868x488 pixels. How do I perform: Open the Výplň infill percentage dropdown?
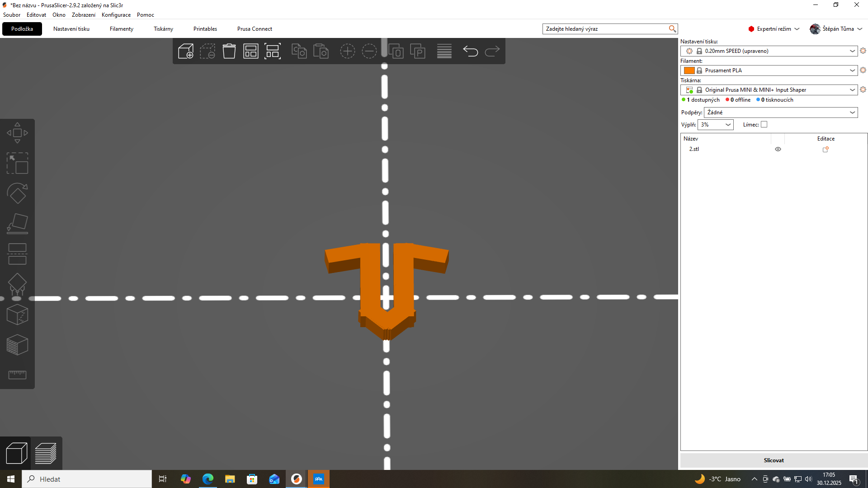715,125
